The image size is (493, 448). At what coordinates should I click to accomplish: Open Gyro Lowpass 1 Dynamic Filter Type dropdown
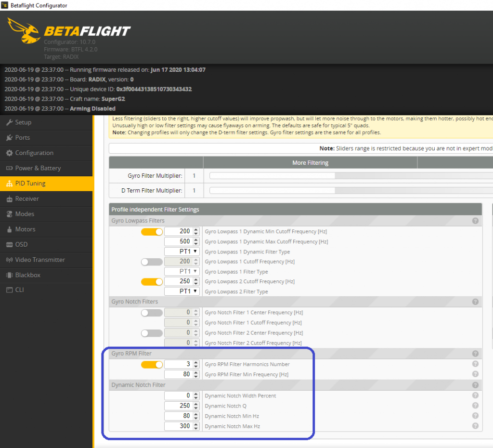(182, 251)
